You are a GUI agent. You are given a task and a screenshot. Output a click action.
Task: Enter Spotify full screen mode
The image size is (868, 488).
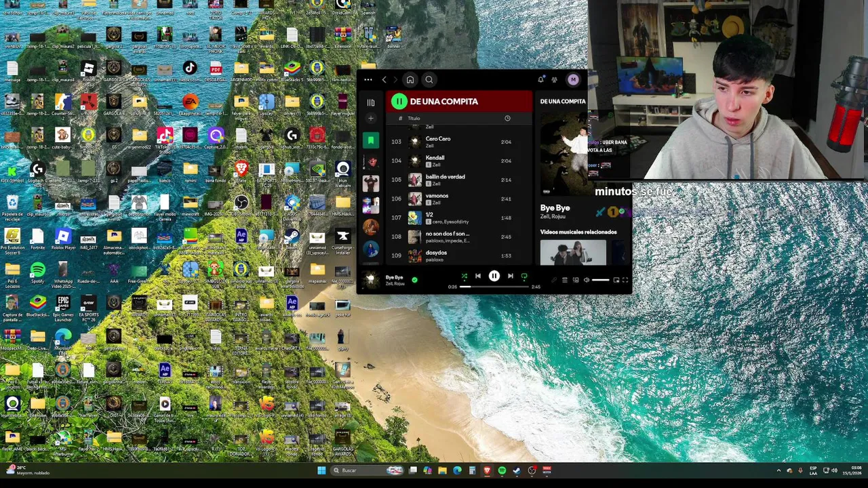coord(625,280)
